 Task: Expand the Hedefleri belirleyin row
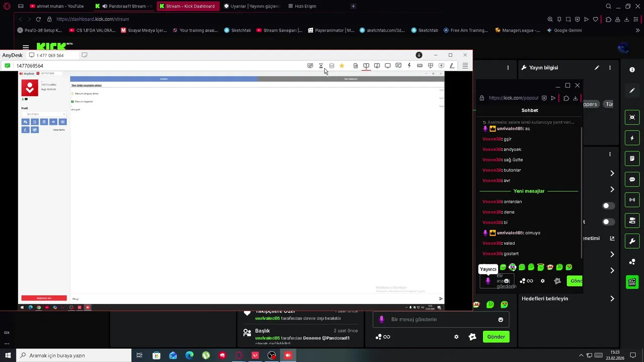[x=567, y=299]
